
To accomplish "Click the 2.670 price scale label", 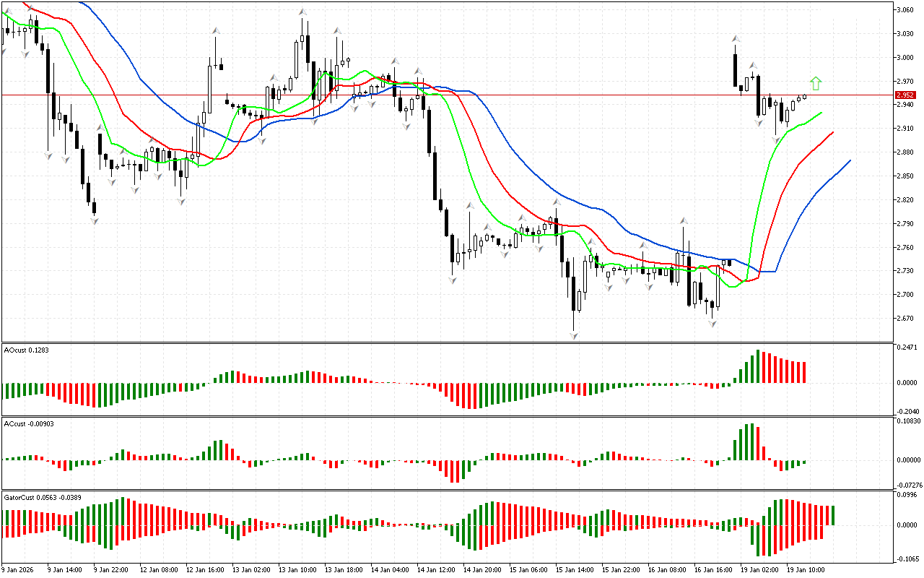I will [905, 319].
